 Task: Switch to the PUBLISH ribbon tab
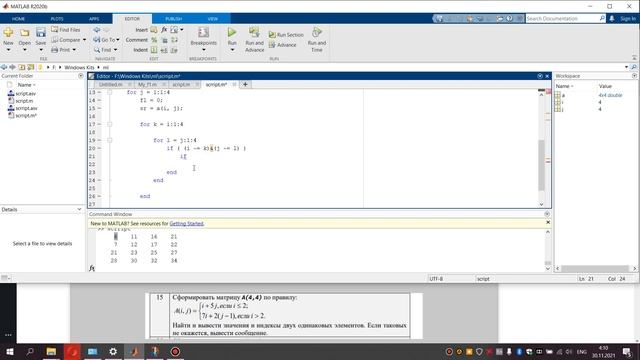coord(173,19)
